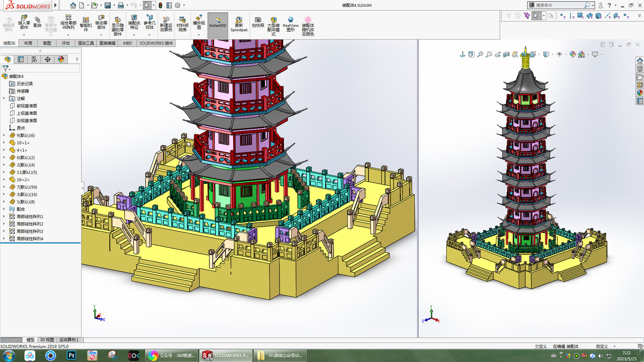Click 更新 Speedpak in the ribbon

pyautogui.click(x=239, y=24)
